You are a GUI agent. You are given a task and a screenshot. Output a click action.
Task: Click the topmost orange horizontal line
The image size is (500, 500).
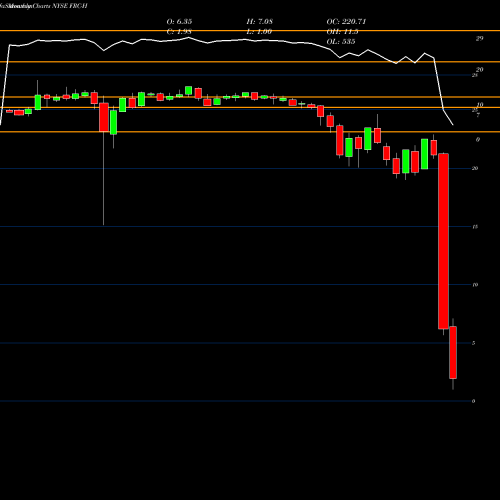[x=250, y=31]
